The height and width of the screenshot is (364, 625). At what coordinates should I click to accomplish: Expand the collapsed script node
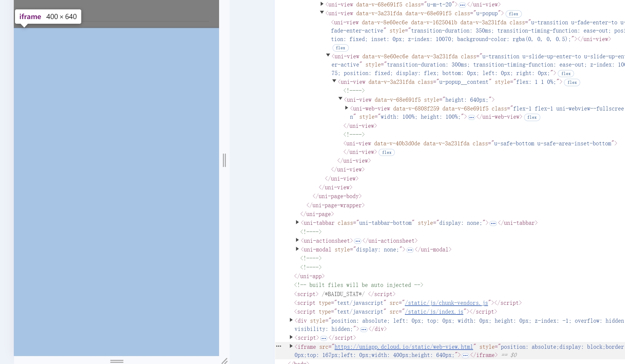(291, 337)
